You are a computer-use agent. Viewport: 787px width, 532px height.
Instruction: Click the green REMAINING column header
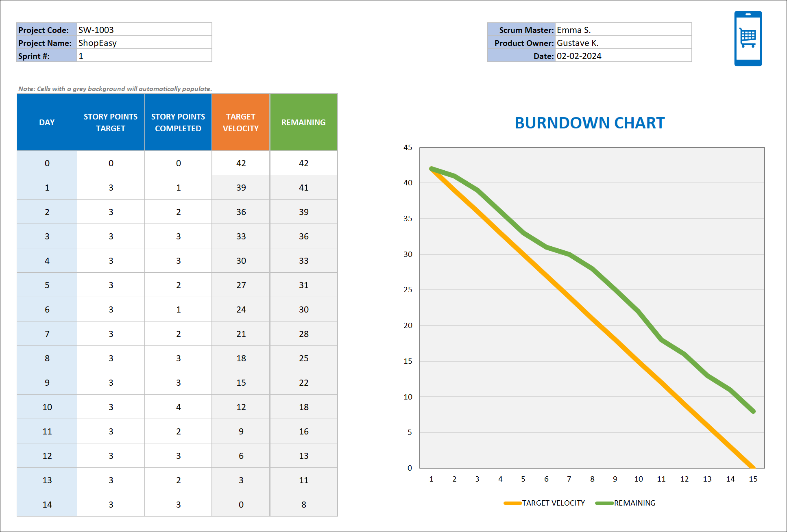click(x=303, y=122)
